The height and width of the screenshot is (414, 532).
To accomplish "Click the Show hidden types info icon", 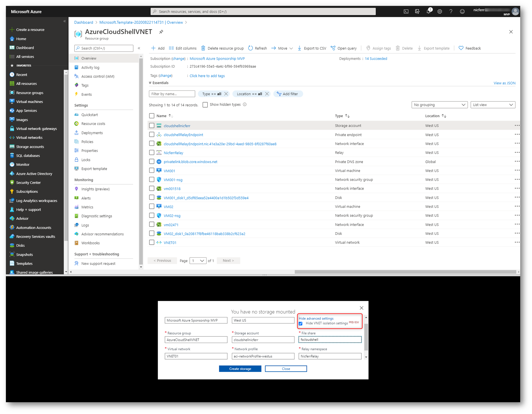I will (x=245, y=104).
